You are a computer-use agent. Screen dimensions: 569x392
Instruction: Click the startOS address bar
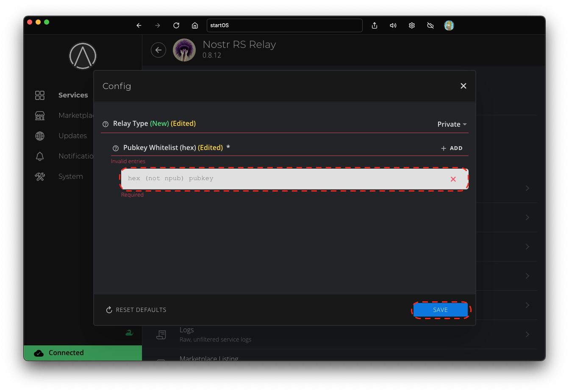pyautogui.click(x=284, y=25)
